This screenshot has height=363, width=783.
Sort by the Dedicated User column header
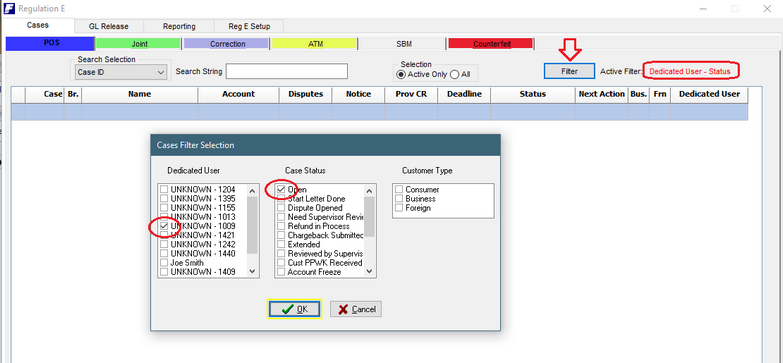tap(709, 94)
